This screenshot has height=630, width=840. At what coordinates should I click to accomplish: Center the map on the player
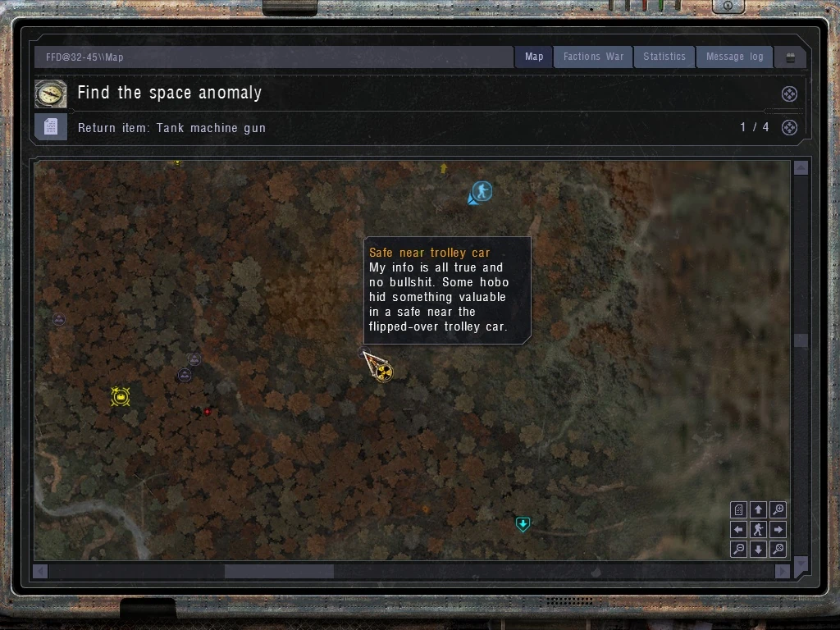(758, 529)
